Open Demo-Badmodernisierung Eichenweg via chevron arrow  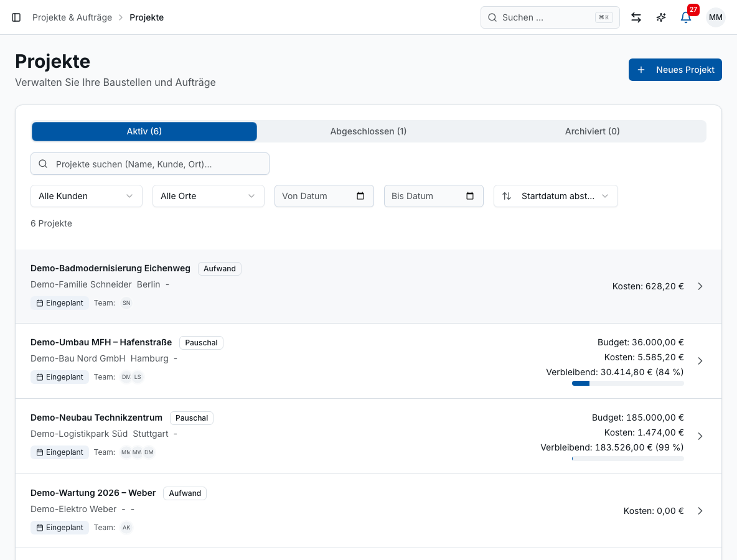coord(700,286)
